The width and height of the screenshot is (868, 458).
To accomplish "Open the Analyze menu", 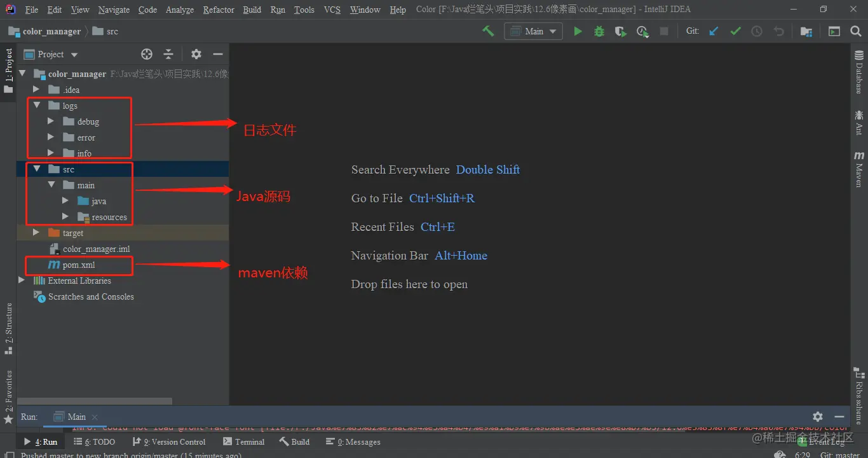I will pos(180,10).
